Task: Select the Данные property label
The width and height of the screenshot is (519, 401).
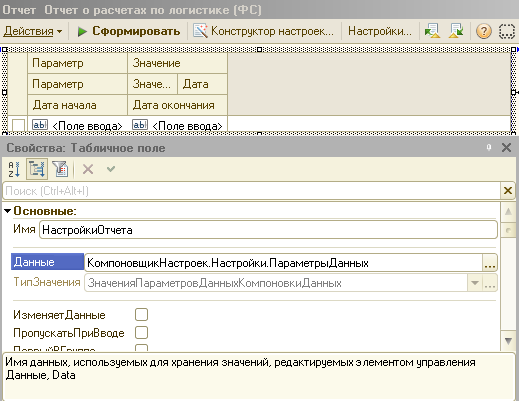Action: point(47,262)
